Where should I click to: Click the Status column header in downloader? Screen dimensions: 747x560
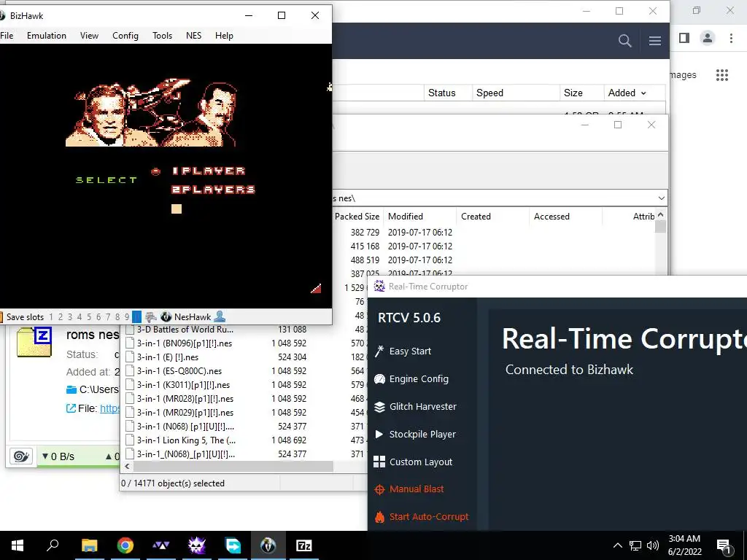pyautogui.click(x=448, y=93)
